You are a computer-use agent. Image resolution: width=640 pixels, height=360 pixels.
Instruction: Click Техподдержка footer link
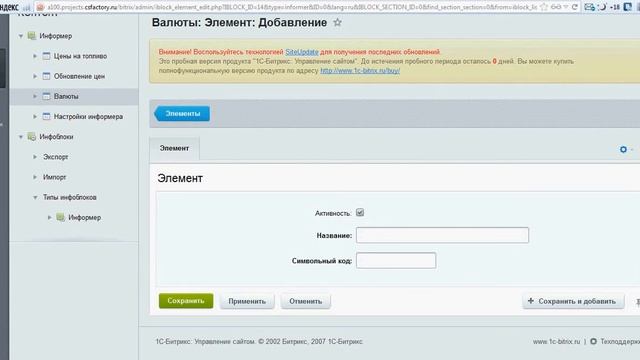[620, 341]
